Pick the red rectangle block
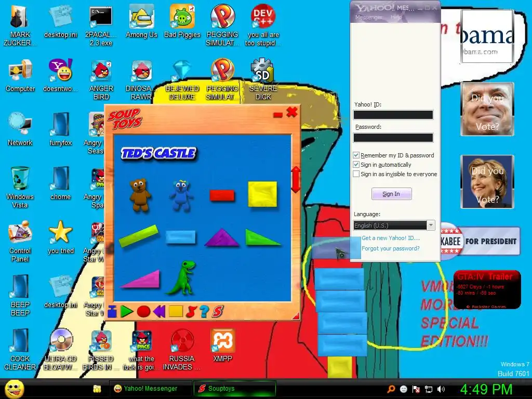532x399 pixels. tap(222, 196)
